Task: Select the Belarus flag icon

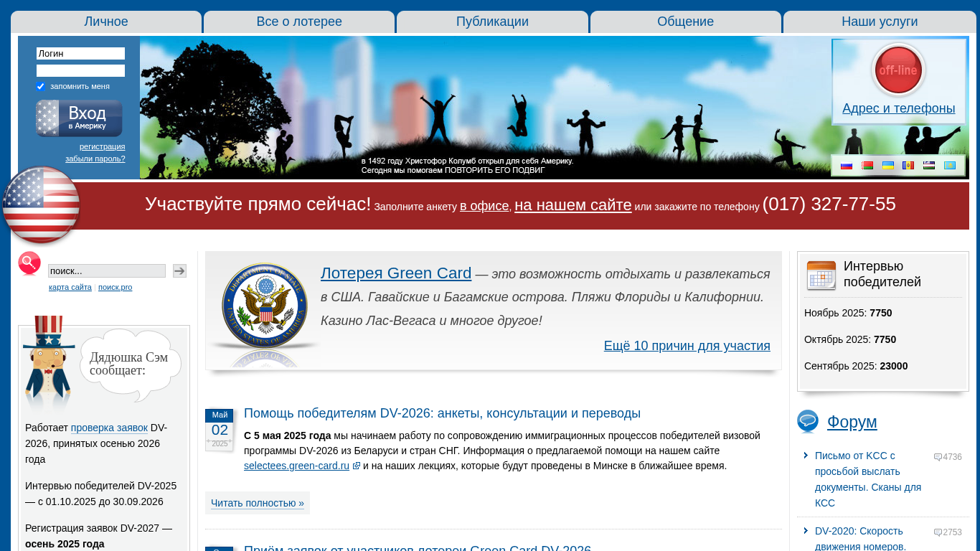Action: [867, 166]
